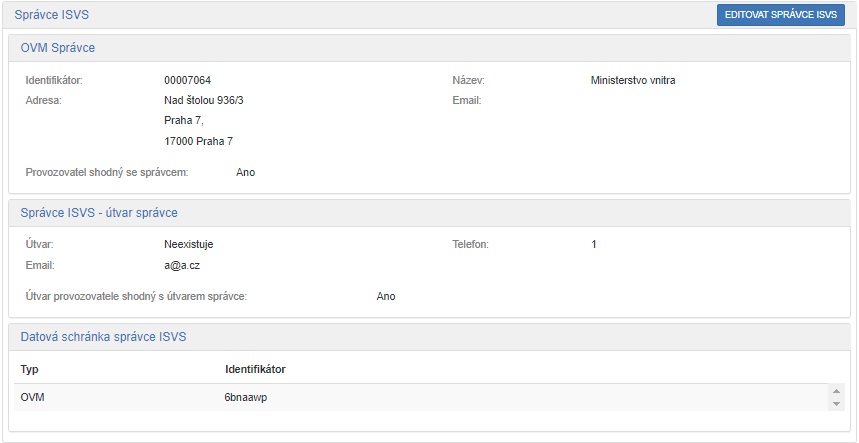Image resolution: width=859 pixels, height=443 pixels.
Task: Click the OVM Správce panel header
Action: pos(58,48)
